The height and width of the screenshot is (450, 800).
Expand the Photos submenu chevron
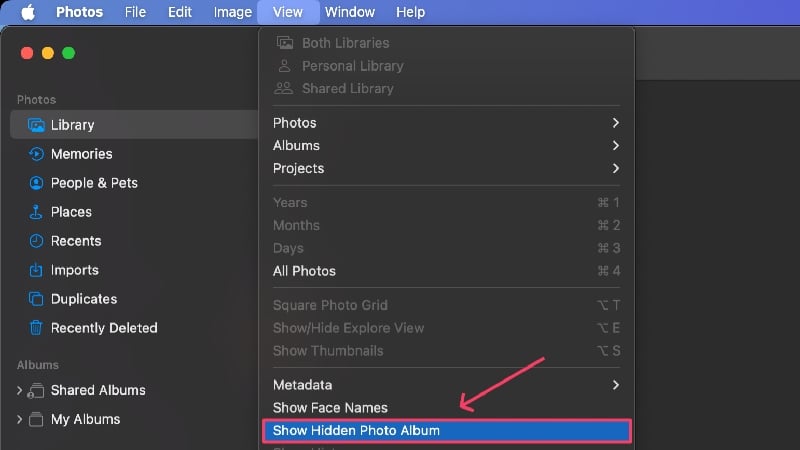tap(616, 123)
